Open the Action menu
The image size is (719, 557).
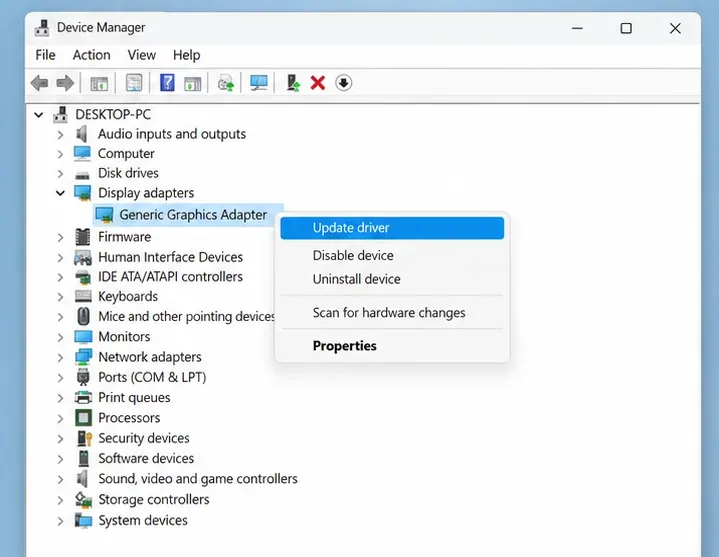91,55
